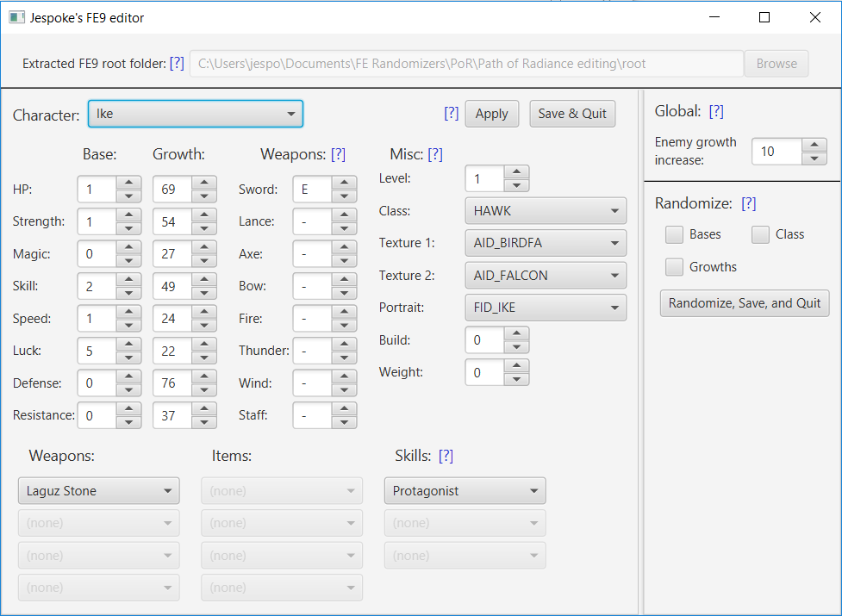842x616 pixels.
Task: Increase Skill growth with up arrow
Action: [x=204, y=279]
